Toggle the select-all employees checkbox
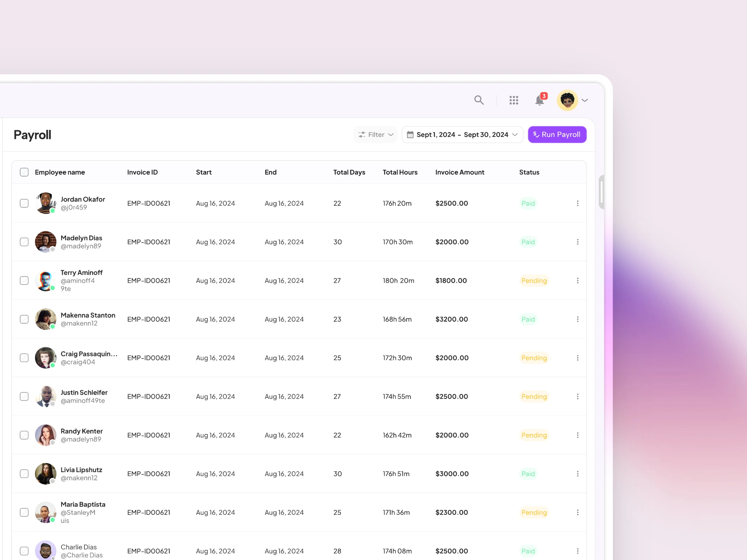Viewport: 747px width, 560px height. [24, 172]
